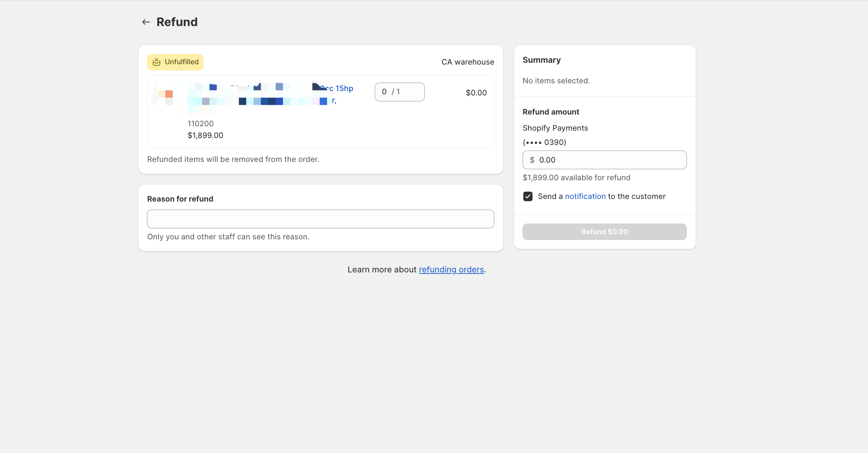
Task: Open the refunding orders help link
Action: point(451,269)
